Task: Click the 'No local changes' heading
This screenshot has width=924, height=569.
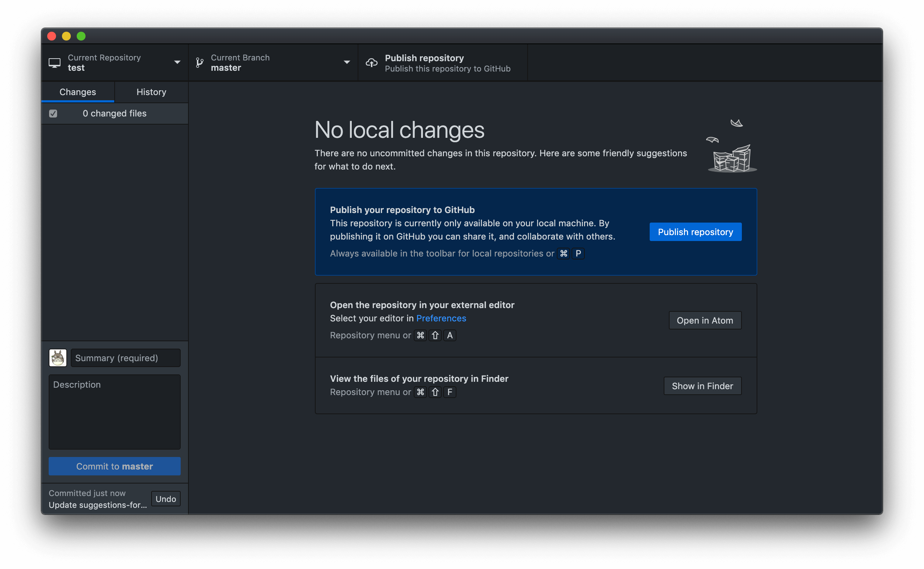Action: [399, 130]
